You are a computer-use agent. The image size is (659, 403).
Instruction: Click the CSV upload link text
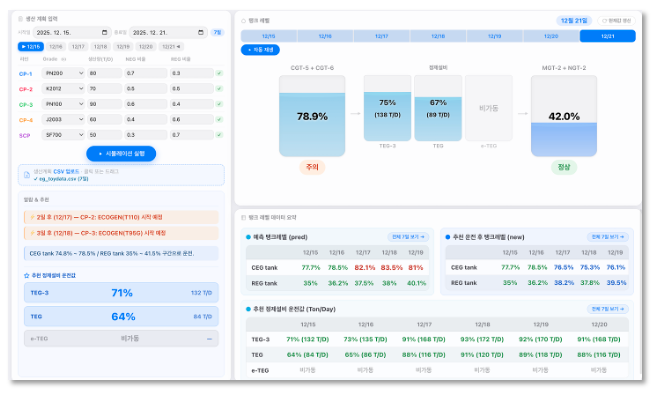pyautogui.click(x=66, y=171)
